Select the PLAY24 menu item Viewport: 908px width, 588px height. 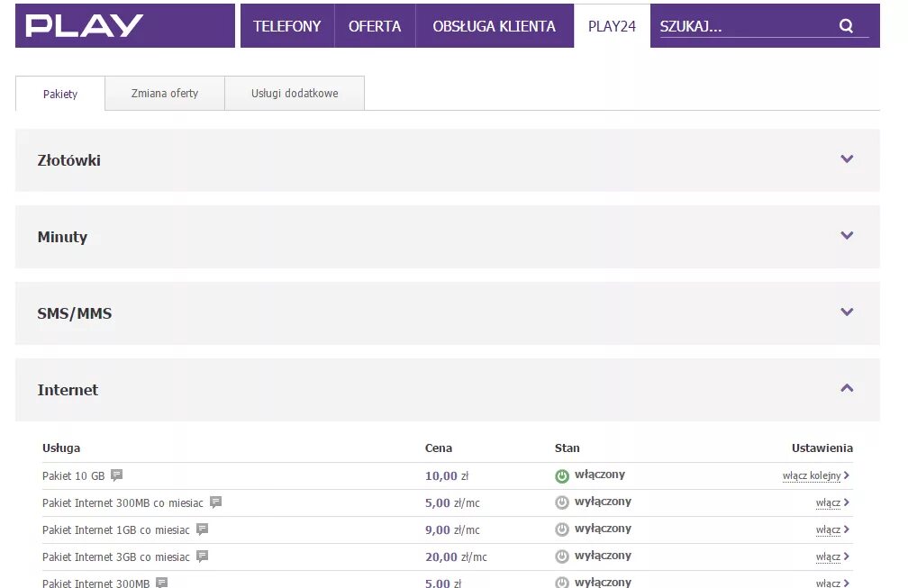[x=613, y=26]
